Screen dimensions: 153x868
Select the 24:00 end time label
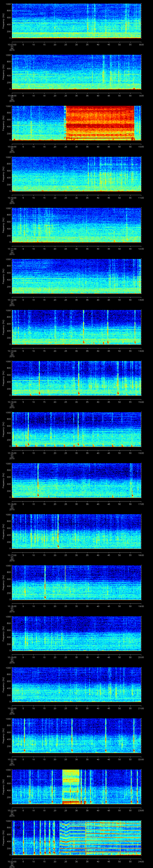point(141,861)
